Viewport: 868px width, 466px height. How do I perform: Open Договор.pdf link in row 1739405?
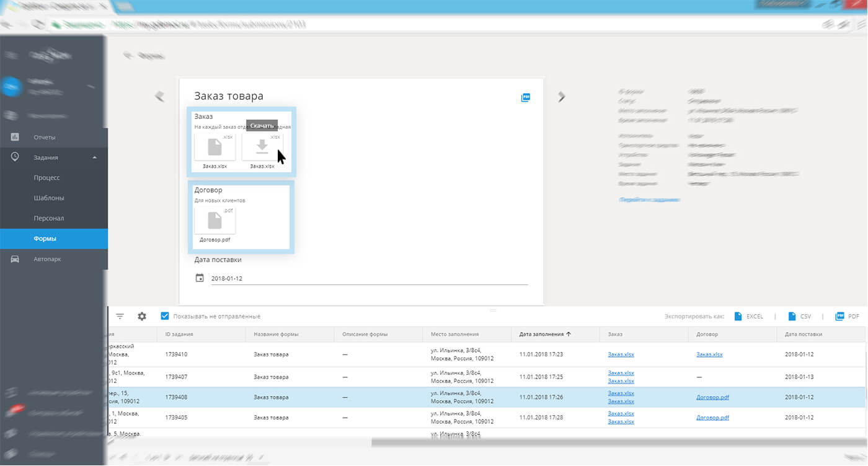(712, 418)
